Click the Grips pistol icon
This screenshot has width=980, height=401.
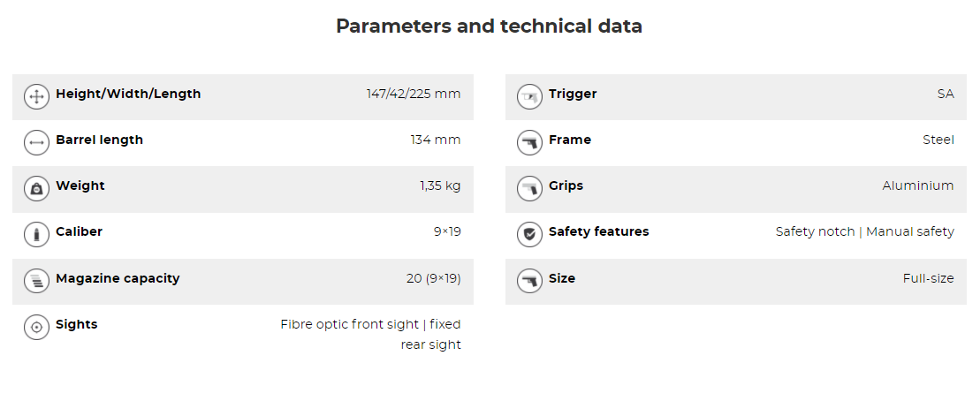(529, 189)
